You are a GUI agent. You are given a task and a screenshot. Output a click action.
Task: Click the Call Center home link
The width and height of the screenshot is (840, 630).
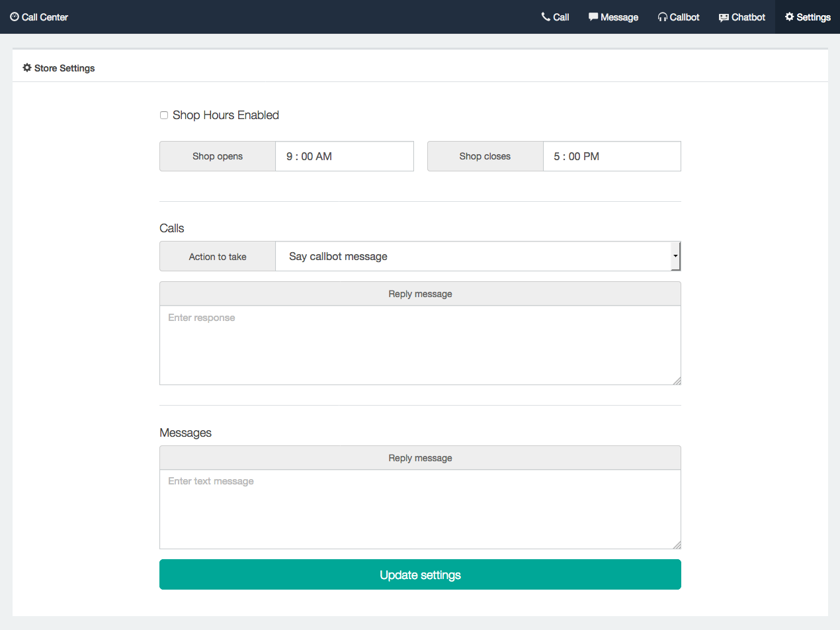pos(38,17)
